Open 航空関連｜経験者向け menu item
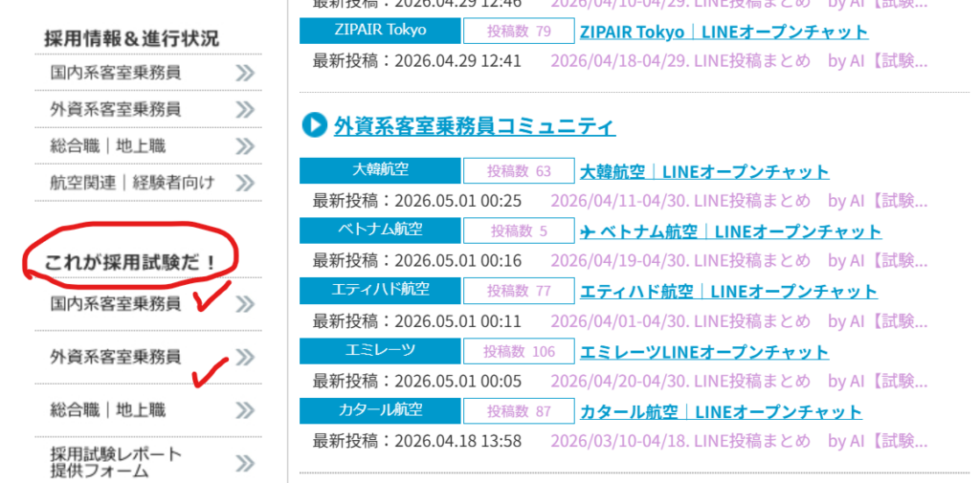Screen dimensions: 980x483 (x=132, y=183)
